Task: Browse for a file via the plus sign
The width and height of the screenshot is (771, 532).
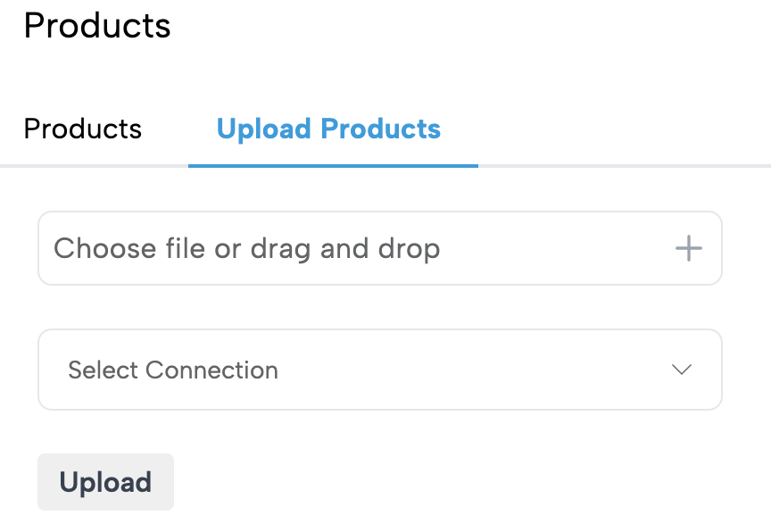Action: click(x=688, y=248)
